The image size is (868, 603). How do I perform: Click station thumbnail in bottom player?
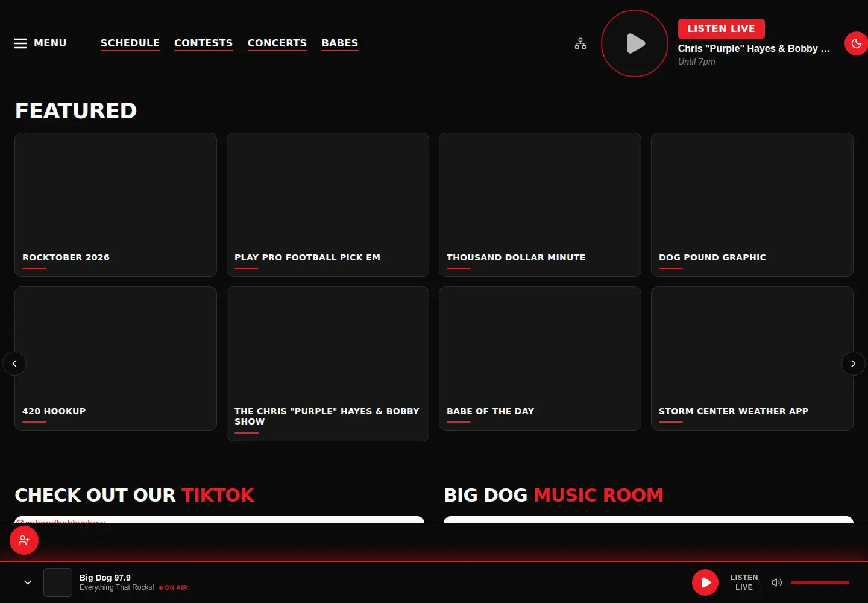(x=58, y=582)
